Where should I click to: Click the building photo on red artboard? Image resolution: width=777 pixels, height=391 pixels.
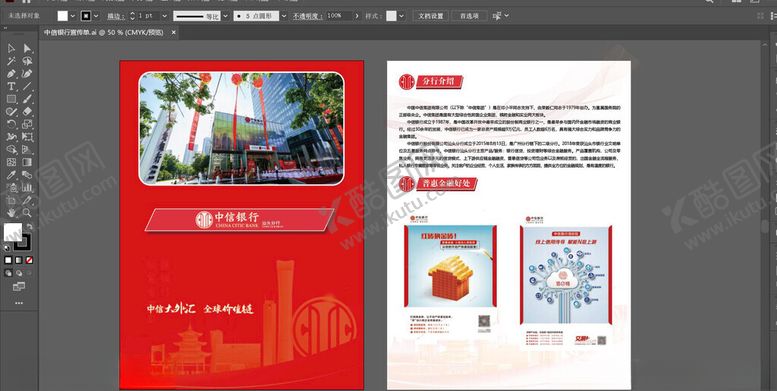[241, 128]
